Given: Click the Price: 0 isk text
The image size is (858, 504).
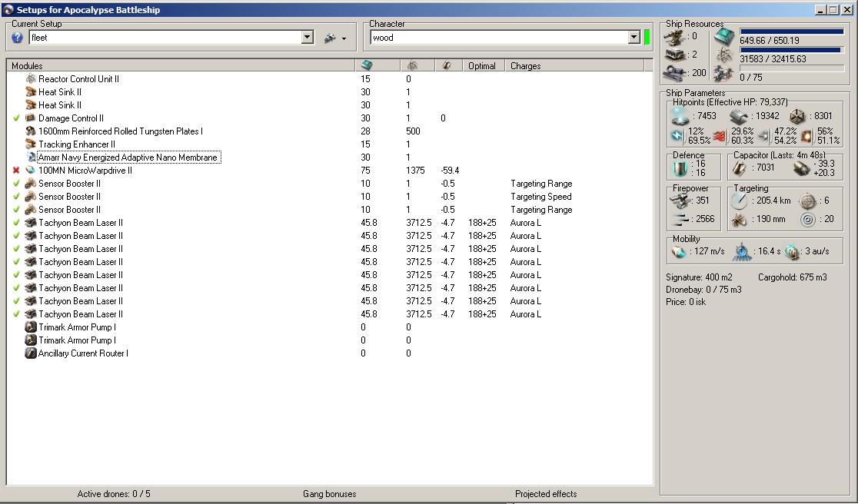Looking at the screenshot, I should (x=686, y=302).
